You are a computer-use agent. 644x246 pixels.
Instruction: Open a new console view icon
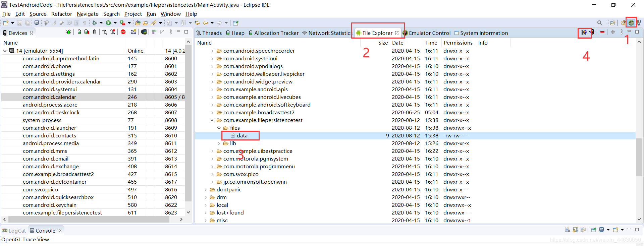(615, 230)
